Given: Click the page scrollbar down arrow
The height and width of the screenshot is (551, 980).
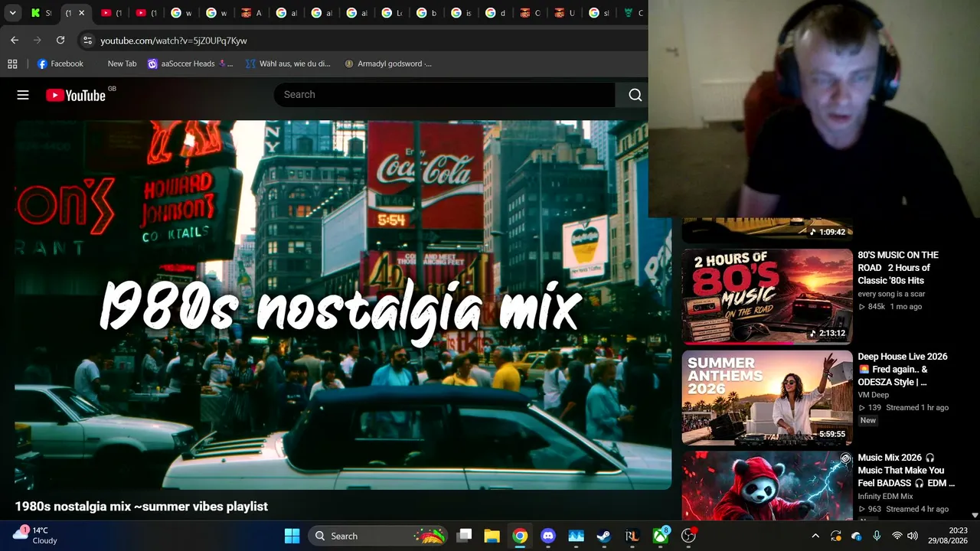Looking at the screenshot, I should 975,516.
